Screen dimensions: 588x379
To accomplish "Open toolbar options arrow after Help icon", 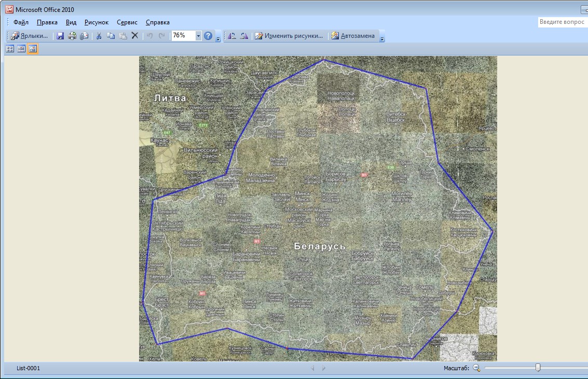I will point(218,38).
